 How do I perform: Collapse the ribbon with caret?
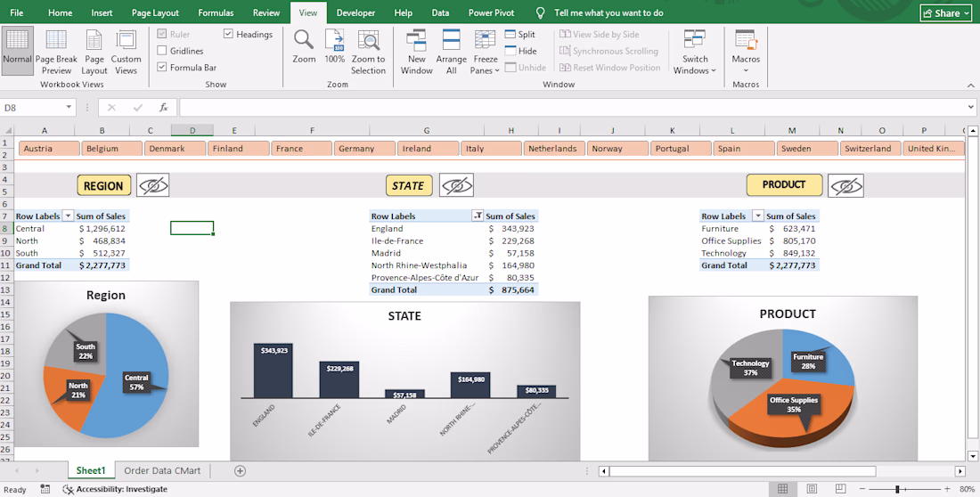coord(970,85)
